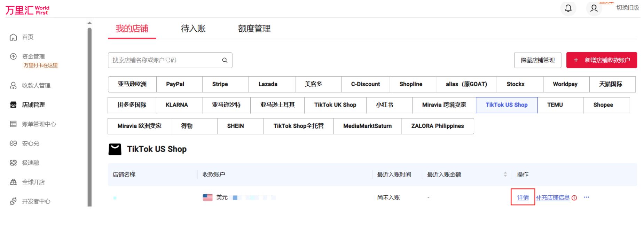Open the 详情 link for the store
The height and width of the screenshot is (233, 644).
[x=523, y=197]
